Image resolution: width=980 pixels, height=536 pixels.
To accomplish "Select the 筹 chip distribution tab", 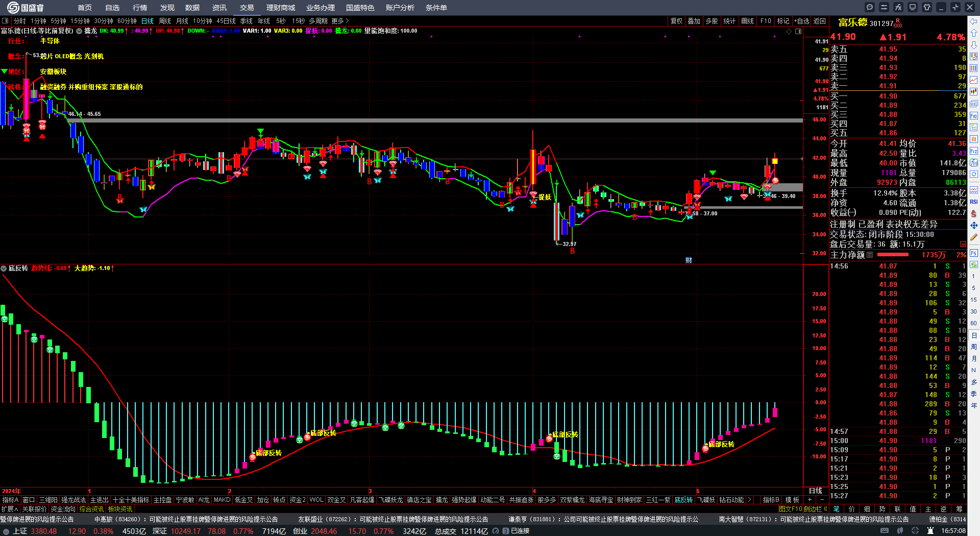I will pyautogui.click(x=959, y=509).
